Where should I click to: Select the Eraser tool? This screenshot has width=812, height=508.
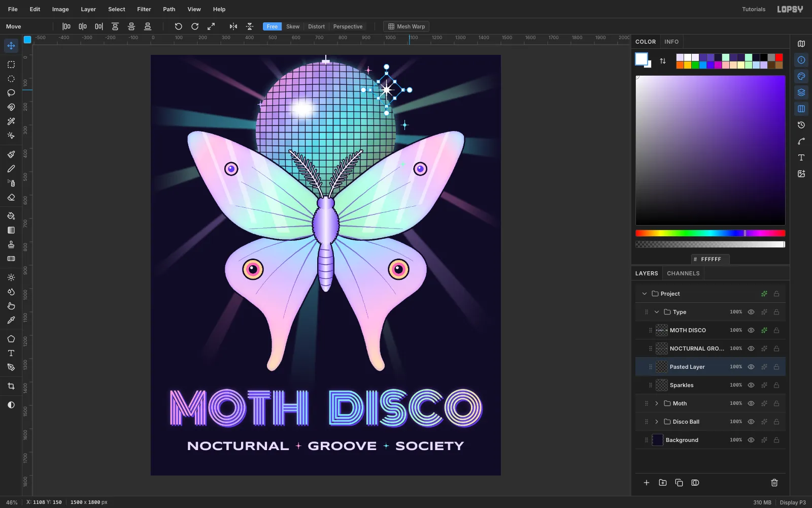[11, 197]
